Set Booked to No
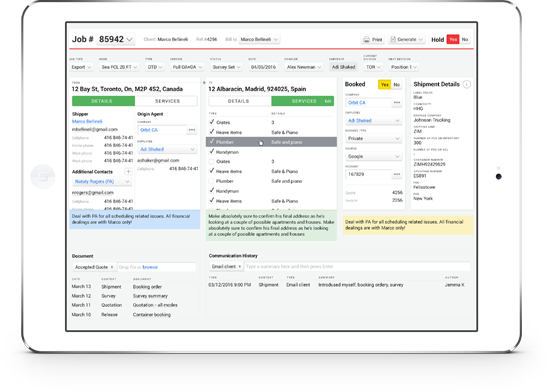 (x=397, y=84)
